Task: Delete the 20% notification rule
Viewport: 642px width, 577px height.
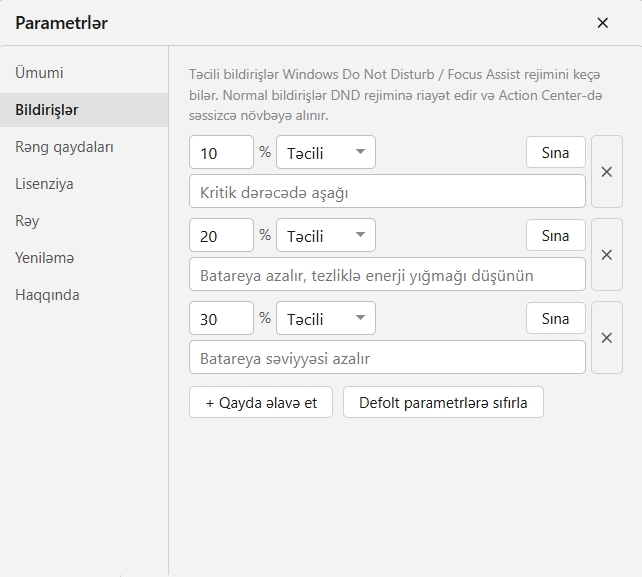Action: [x=607, y=255]
